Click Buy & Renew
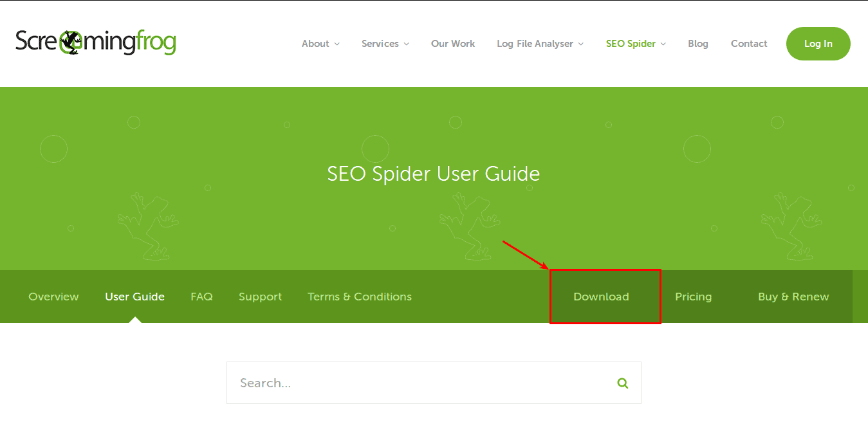The width and height of the screenshot is (868, 431). tap(793, 297)
